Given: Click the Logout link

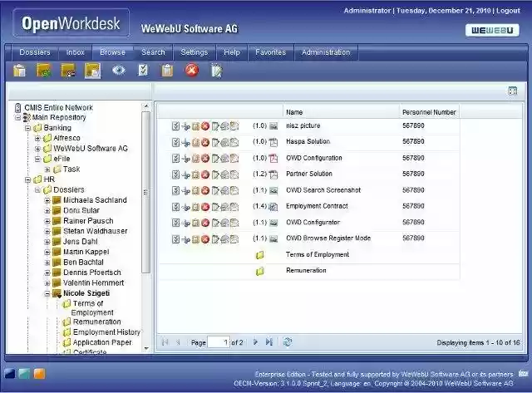Looking at the screenshot, I should pos(508,11).
